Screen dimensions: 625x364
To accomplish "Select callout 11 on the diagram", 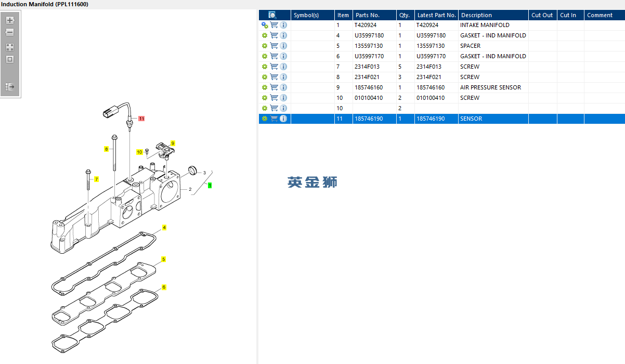I will [141, 119].
